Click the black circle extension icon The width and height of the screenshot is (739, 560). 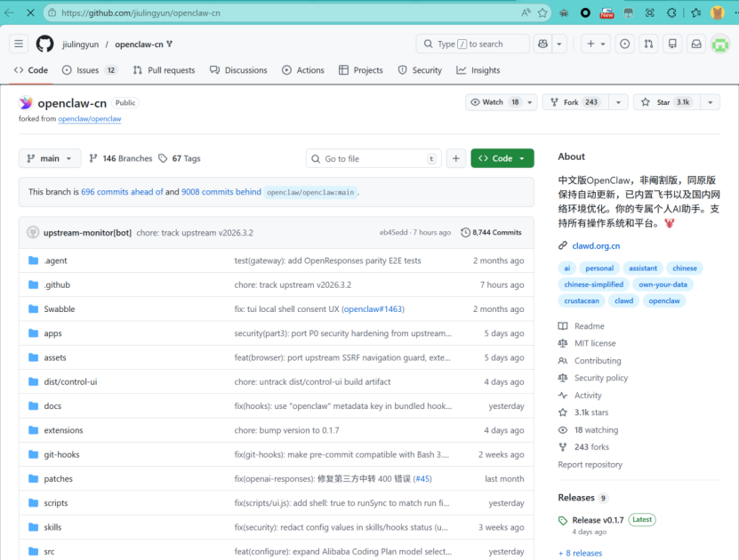585,12
